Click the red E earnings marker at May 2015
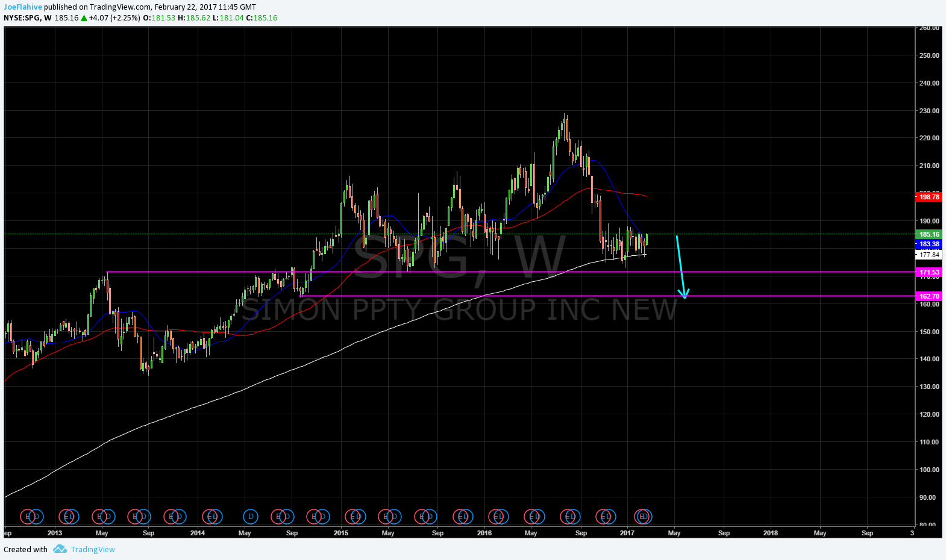The image size is (946, 560). point(386,517)
